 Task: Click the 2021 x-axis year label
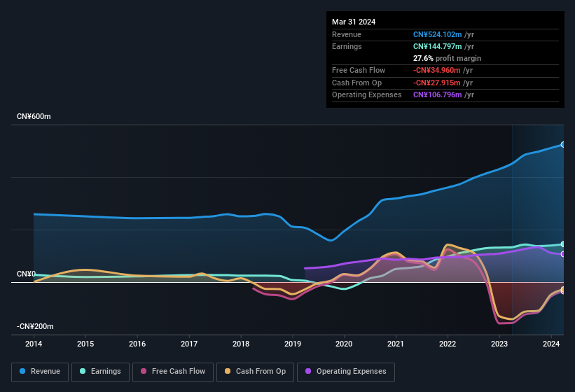(396, 344)
